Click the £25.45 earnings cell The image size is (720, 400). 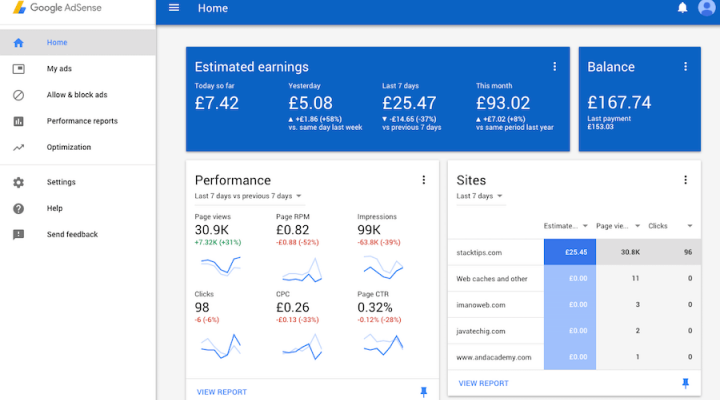[570, 252]
